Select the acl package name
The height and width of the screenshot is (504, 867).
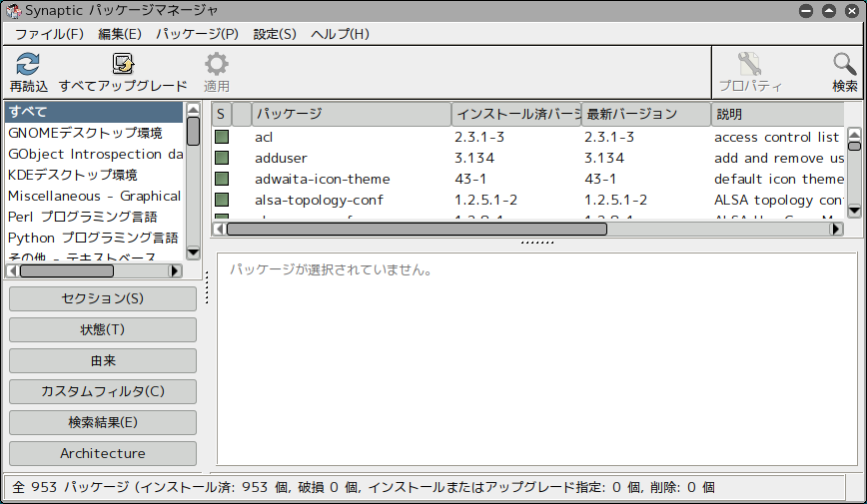(x=264, y=137)
